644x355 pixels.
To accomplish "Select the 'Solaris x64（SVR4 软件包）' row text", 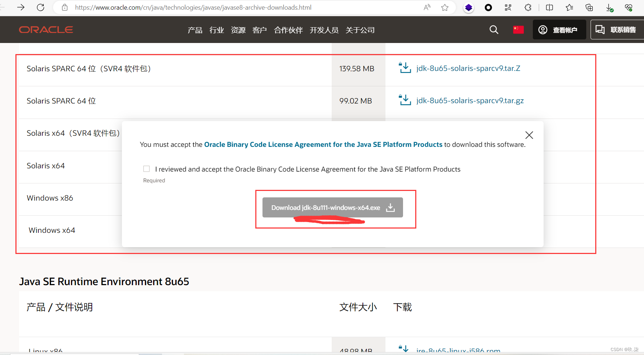I will 73,133.
